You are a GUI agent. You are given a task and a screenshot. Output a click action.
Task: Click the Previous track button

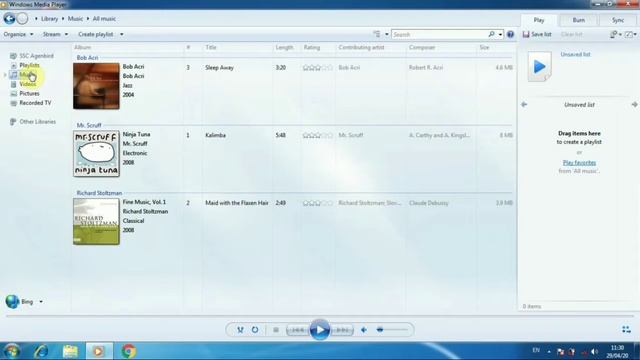point(298,330)
